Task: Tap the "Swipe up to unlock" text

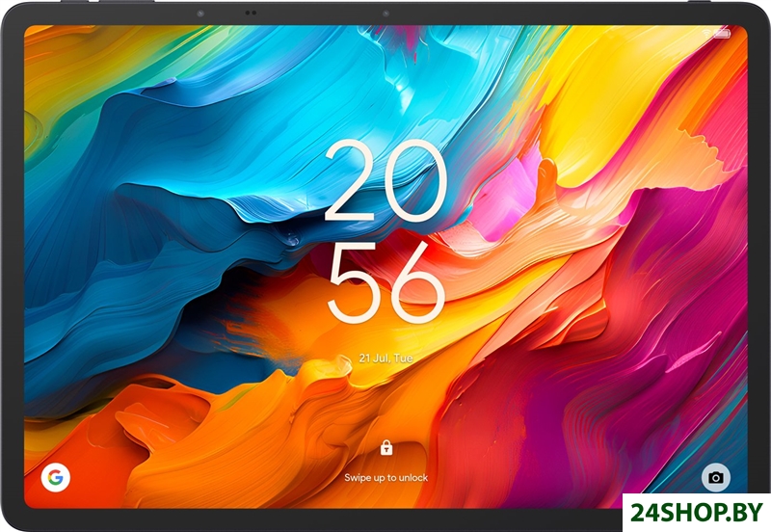Action: tap(385, 477)
